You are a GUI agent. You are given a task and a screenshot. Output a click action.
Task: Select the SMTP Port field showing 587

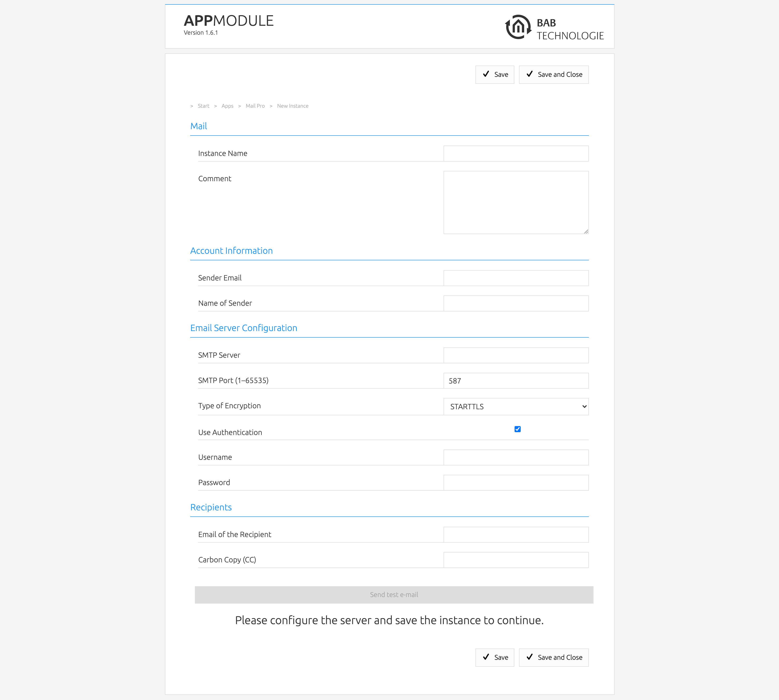(x=516, y=381)
